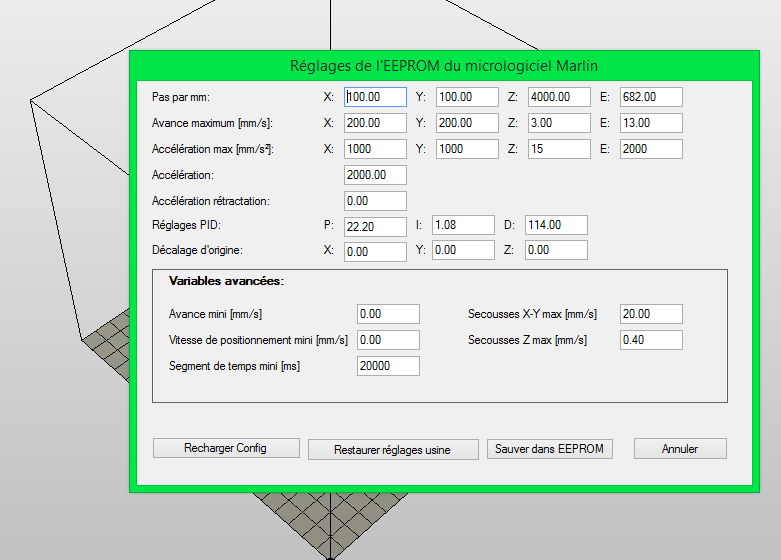781x560 pixels.
Task: Click the Pas par mm label
Action: pos(181,97)
